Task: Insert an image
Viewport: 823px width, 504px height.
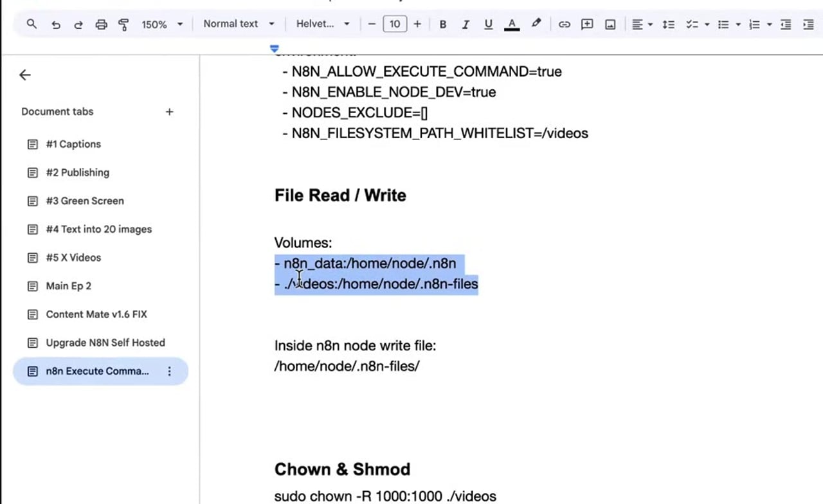Action: coord(610,24)
